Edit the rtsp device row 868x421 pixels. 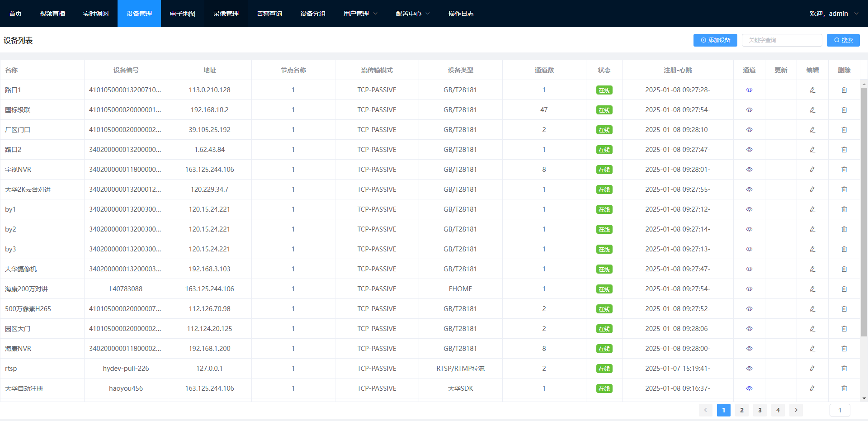[812, 369]
